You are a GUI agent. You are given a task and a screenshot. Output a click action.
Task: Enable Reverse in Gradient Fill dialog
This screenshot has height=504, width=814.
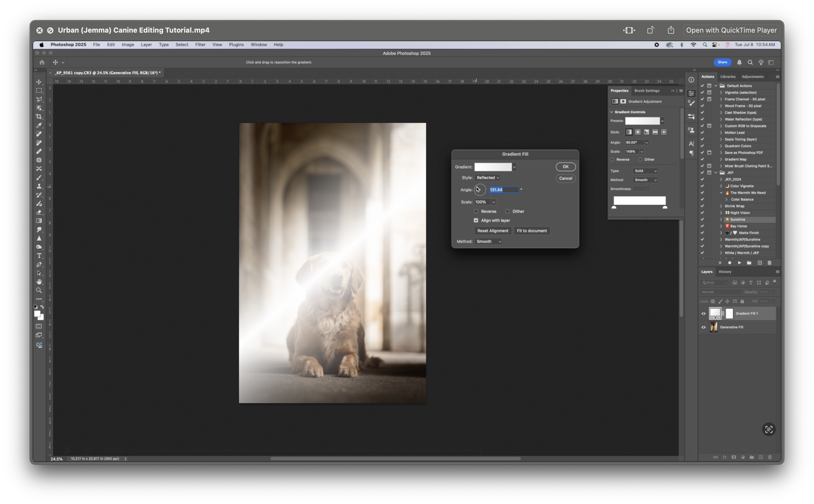point(476,211)
